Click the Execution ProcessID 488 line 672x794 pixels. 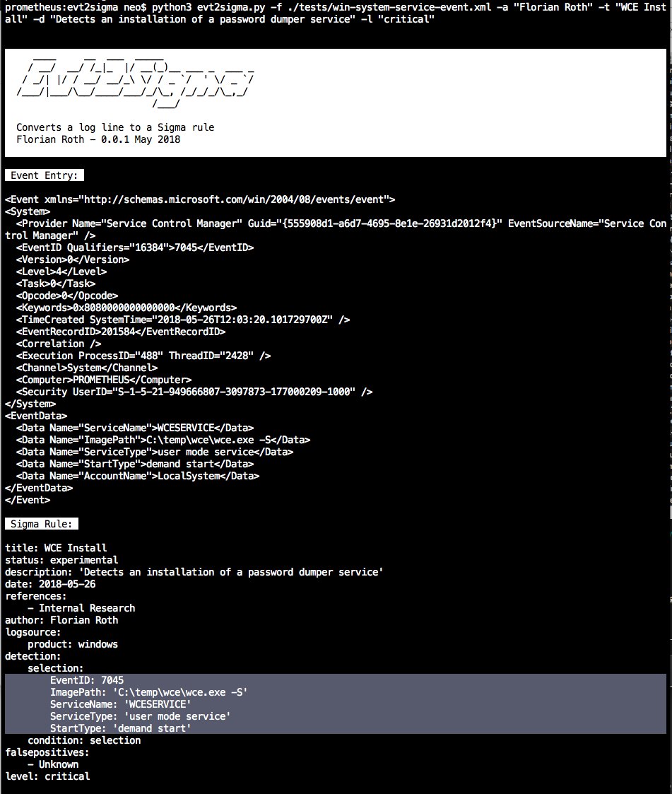coord(143,356)
